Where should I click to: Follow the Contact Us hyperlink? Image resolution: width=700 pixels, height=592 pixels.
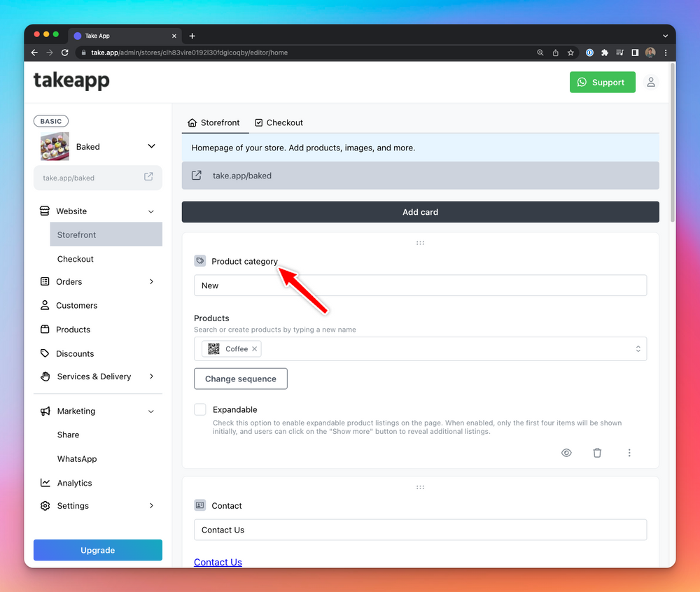pos(218,562)
